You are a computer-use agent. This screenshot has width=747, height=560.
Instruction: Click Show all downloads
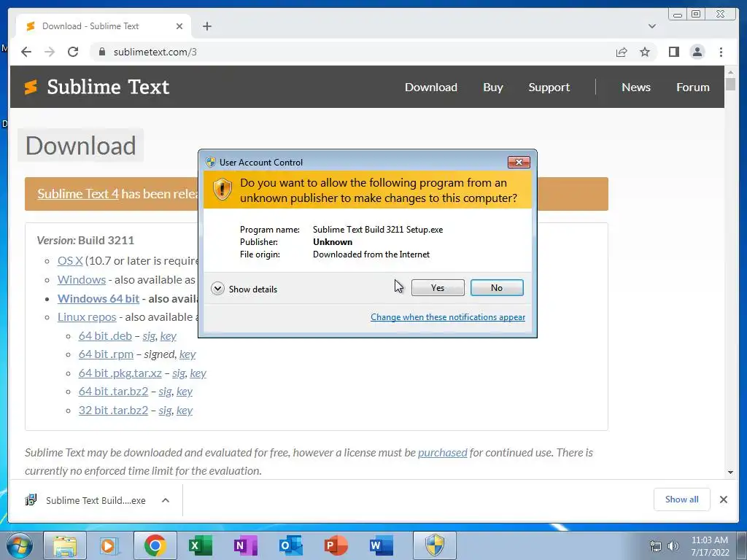682,499
